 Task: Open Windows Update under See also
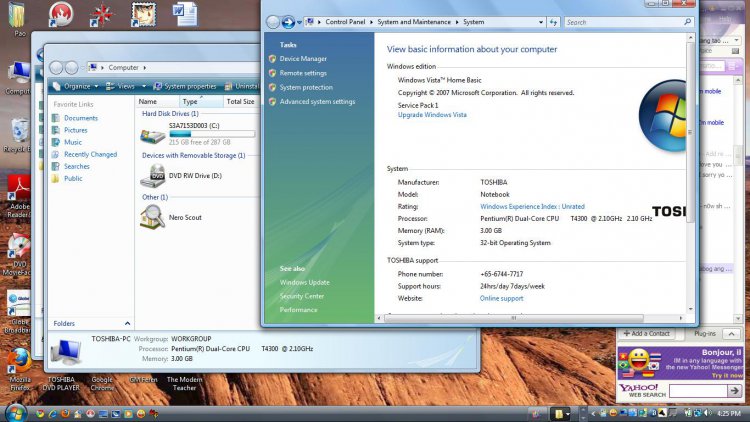(304, 282)
